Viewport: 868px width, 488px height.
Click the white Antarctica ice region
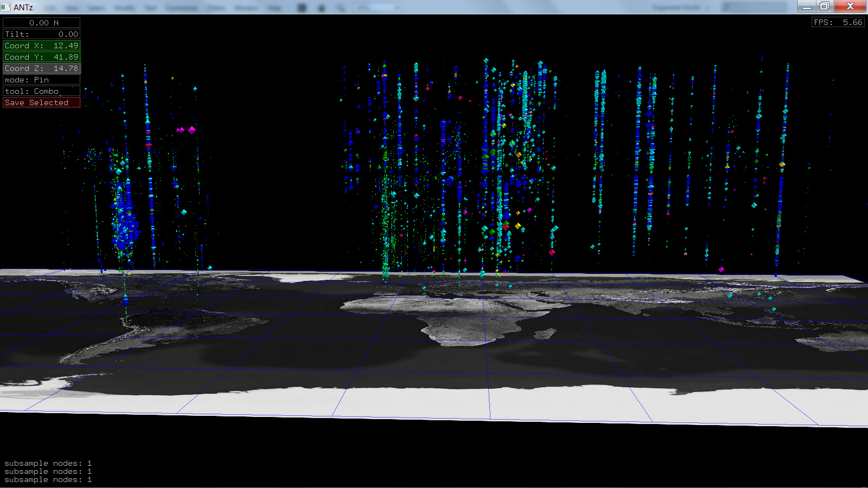pos(488,401)
